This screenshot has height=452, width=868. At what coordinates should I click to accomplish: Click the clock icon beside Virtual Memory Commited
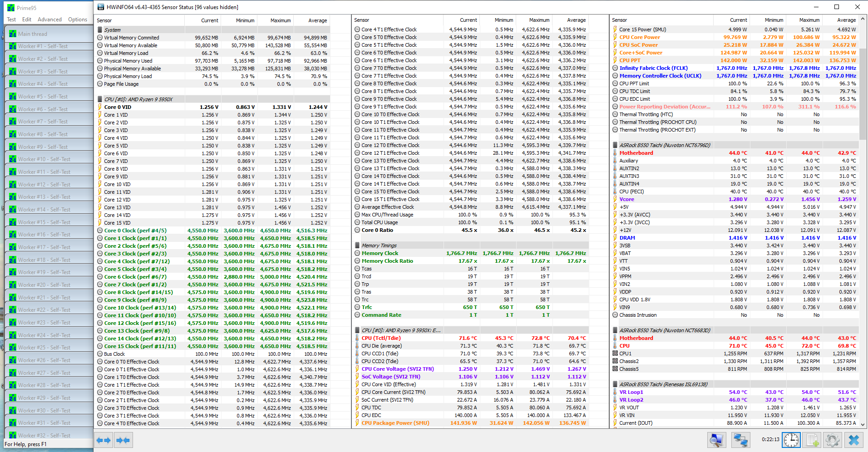[x=100, y=38]
